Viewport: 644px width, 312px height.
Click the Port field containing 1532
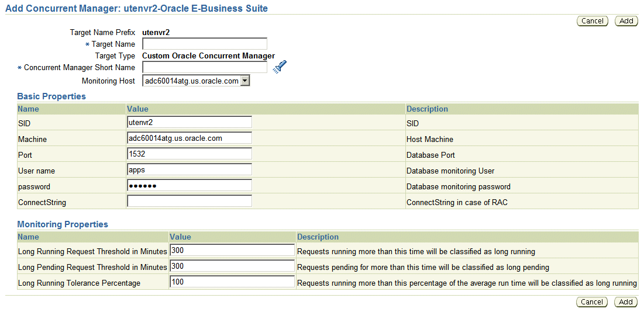(x=190, y=154)
